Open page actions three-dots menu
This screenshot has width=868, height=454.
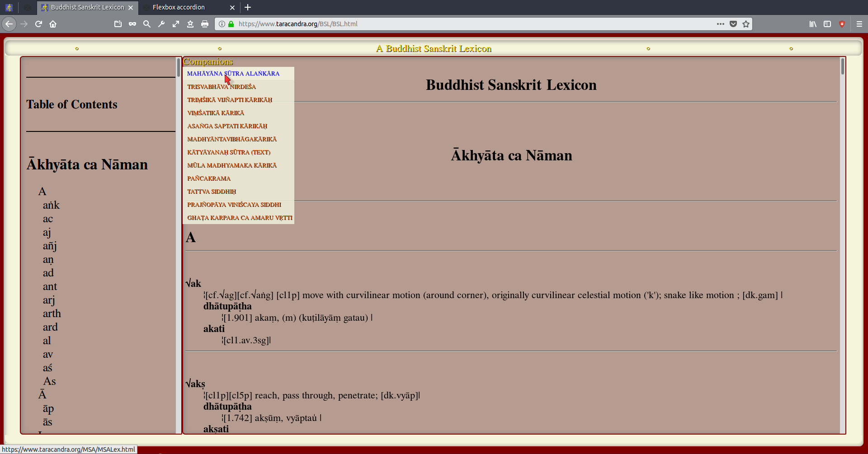(x=721, y=24)
